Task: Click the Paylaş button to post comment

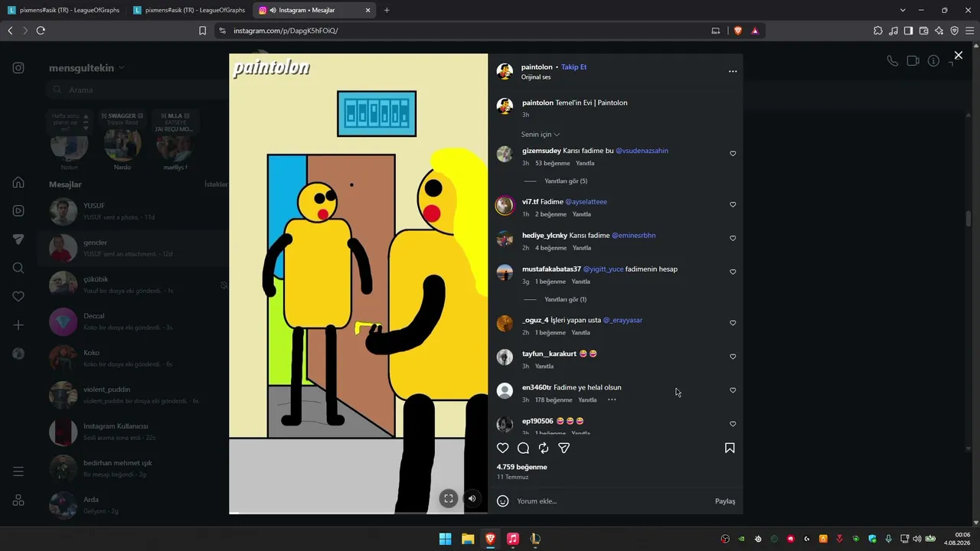Action: pos(725,501)
